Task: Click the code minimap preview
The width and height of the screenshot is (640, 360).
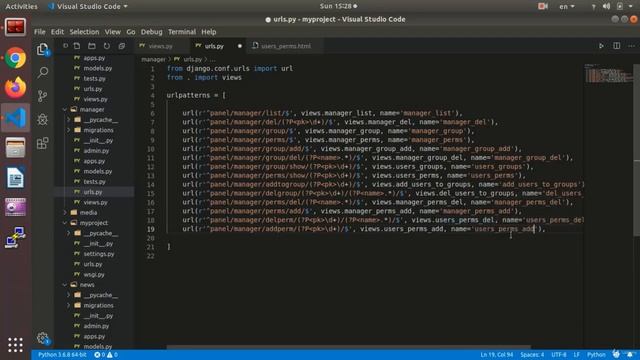Action: [608, 73]
